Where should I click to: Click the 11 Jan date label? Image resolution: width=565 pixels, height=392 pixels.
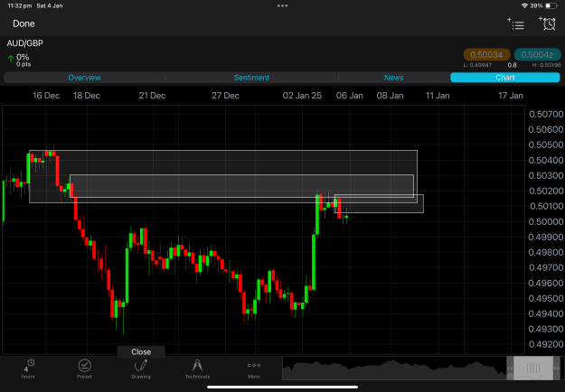click(438, 96)
